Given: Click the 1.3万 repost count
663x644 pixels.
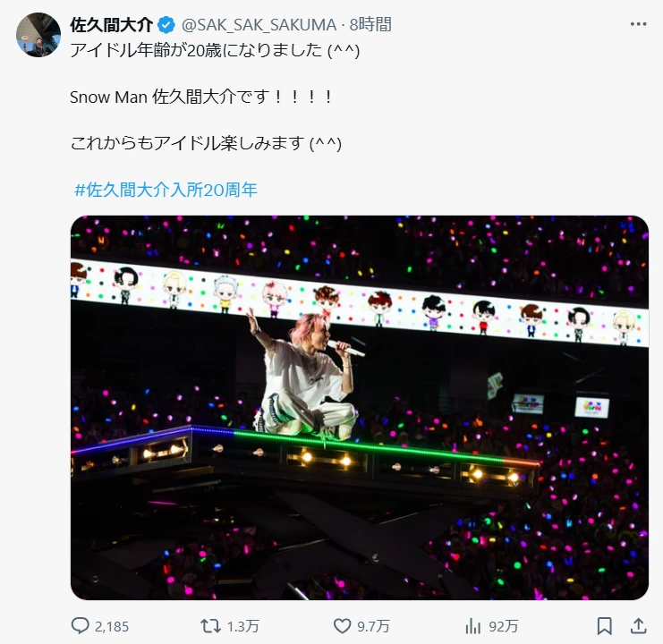Looking at the screenshot, I should tap(242, 626).
